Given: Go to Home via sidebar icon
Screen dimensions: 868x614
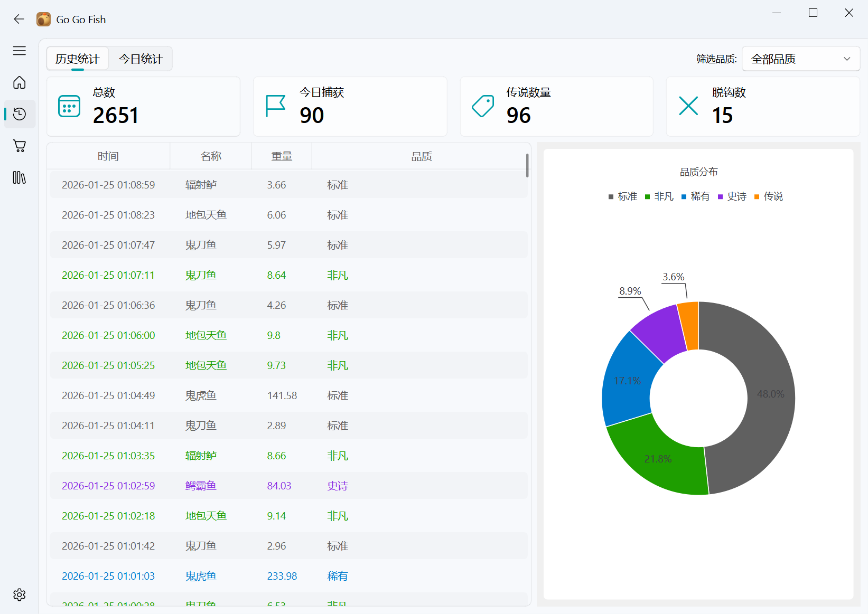Looking at the screenshot, I should point(20,82).
